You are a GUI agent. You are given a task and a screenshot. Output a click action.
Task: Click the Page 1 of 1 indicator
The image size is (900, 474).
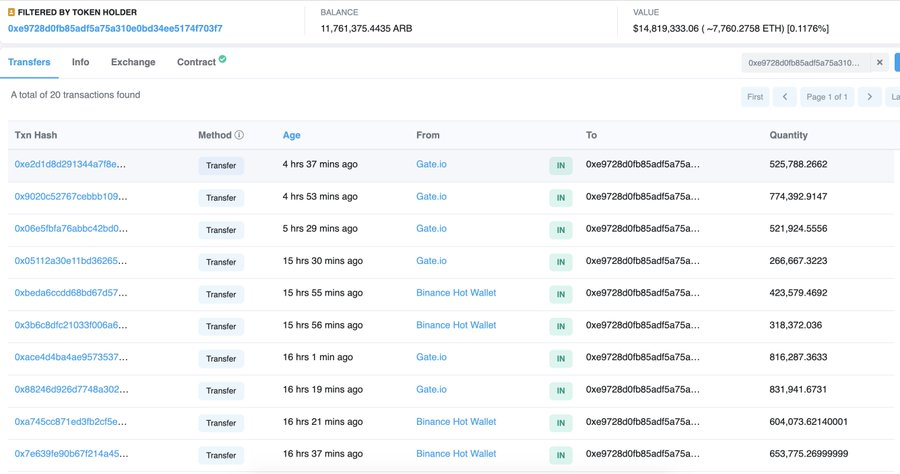click(x=827, y=97)
